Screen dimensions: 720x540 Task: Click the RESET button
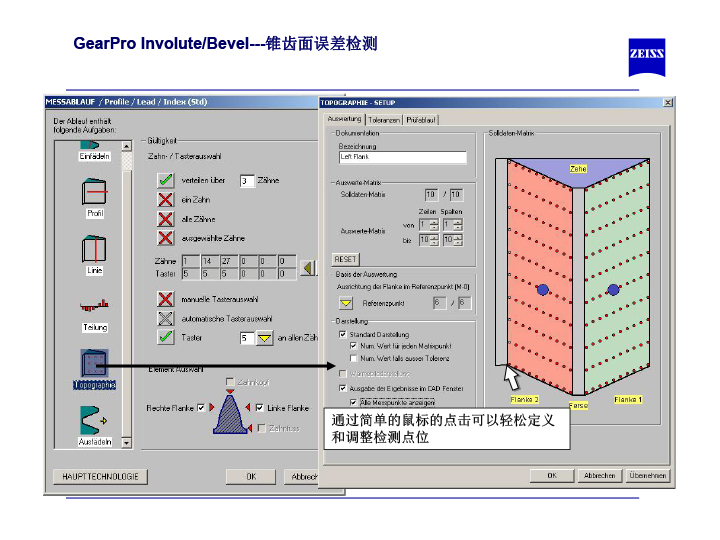345,258
